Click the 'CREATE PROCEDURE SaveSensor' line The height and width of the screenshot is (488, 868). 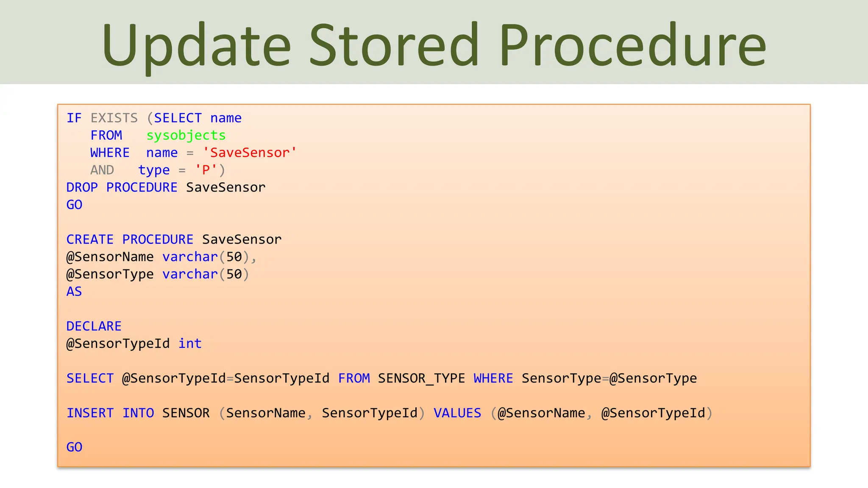pyautogui.click(x=174, y=239)
